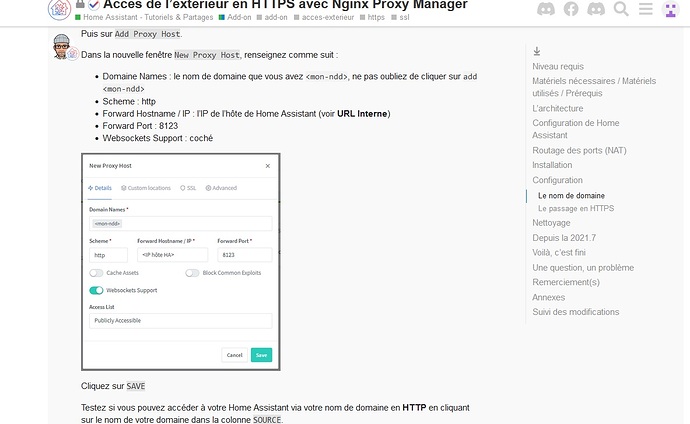Click the New Proxy Host screenshot image
Image resolution: width=690 pixels, height=424 pixels.
[180, 262]
